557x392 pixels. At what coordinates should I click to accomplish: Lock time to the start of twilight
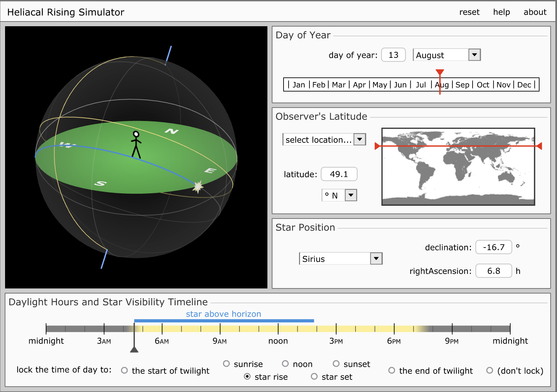124,370
